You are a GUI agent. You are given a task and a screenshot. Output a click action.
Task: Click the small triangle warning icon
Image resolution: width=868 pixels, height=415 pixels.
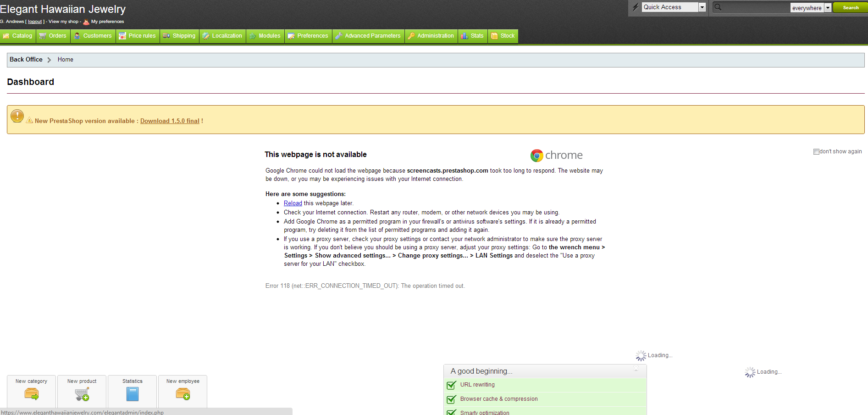coord(29,120)
